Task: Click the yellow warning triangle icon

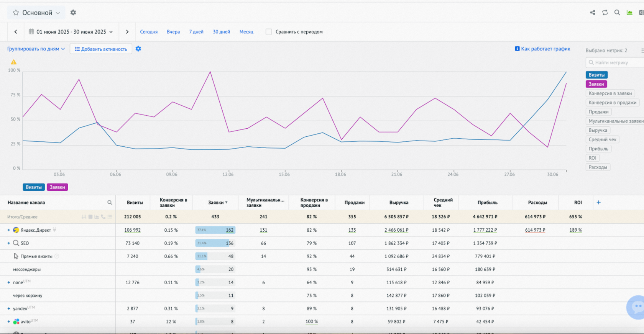Action: 14,62
